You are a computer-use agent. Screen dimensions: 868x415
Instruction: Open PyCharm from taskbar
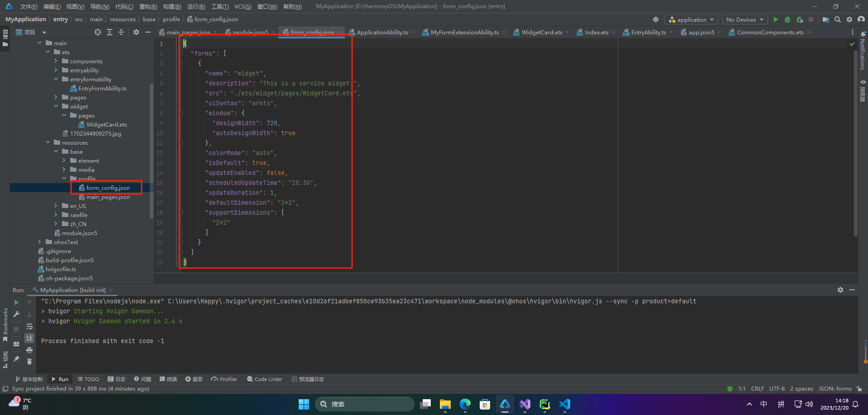coord(545,404)
